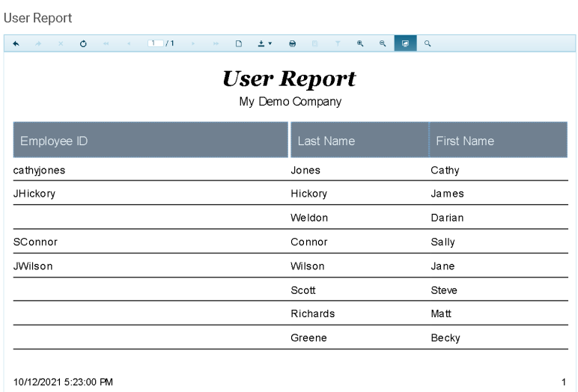Click the last name Wilson

(308, 266)
